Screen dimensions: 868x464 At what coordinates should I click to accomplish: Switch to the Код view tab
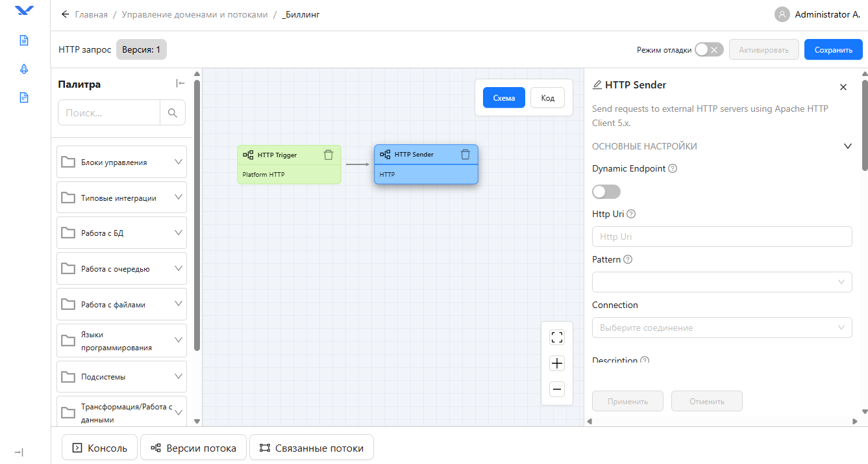547,98
